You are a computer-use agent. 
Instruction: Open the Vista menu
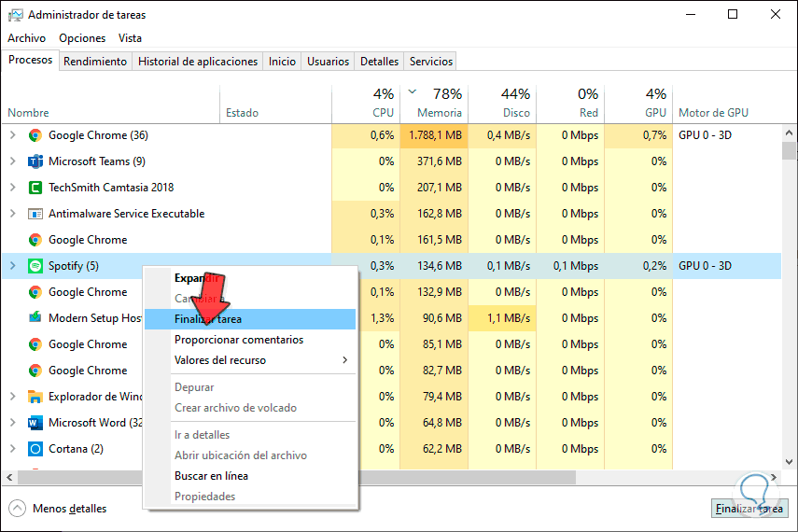tap(131, 38)
